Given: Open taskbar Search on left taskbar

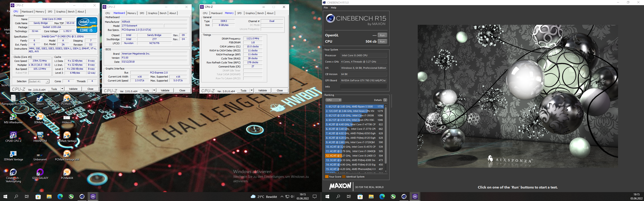Looking at the screenshot, I should point(16,197).
